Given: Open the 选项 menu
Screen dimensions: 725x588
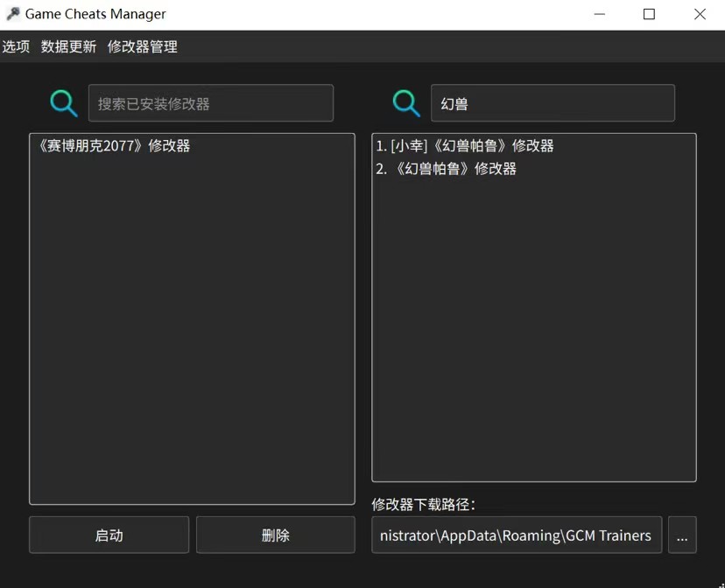Looking at the screenshot, I should click(16, 46).
